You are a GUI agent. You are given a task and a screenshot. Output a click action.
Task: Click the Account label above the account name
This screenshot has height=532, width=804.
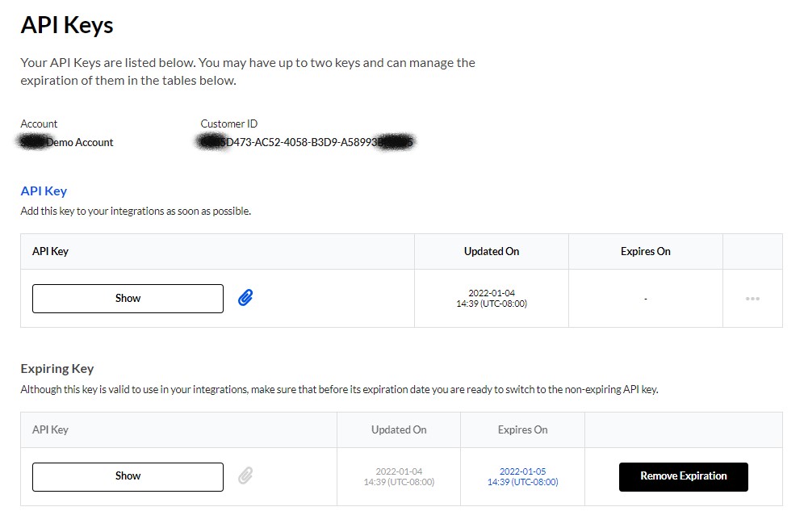tap(38, 124)
